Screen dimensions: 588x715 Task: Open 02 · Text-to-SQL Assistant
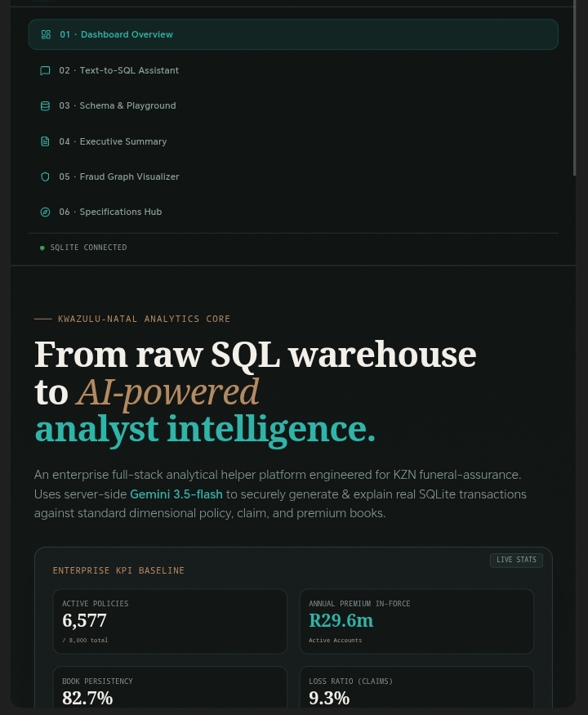click(293, 70)
